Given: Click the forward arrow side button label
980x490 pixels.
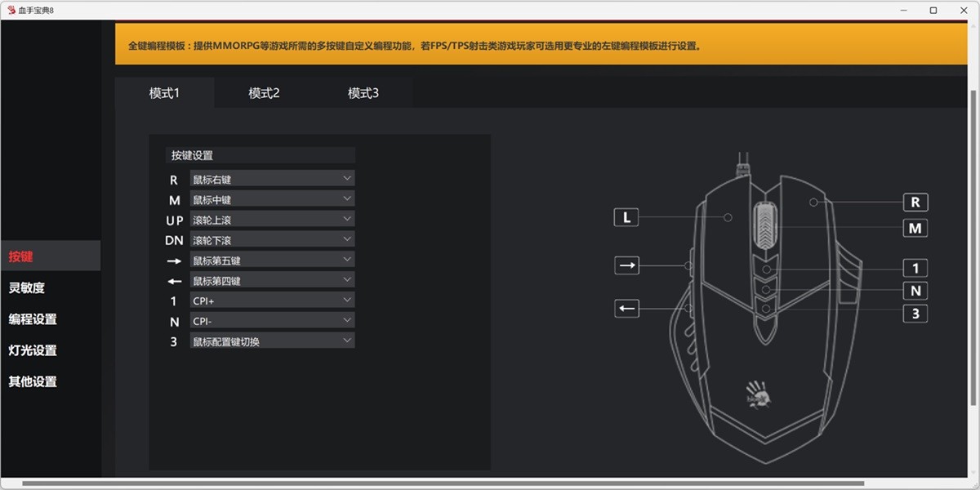Looking at the screenshot, I should [626, 265].
